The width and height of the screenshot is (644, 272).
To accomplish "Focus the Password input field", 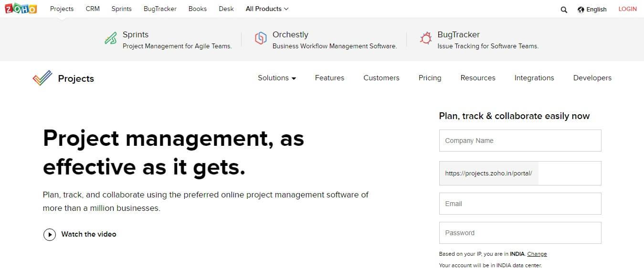I will pos(520,233).
